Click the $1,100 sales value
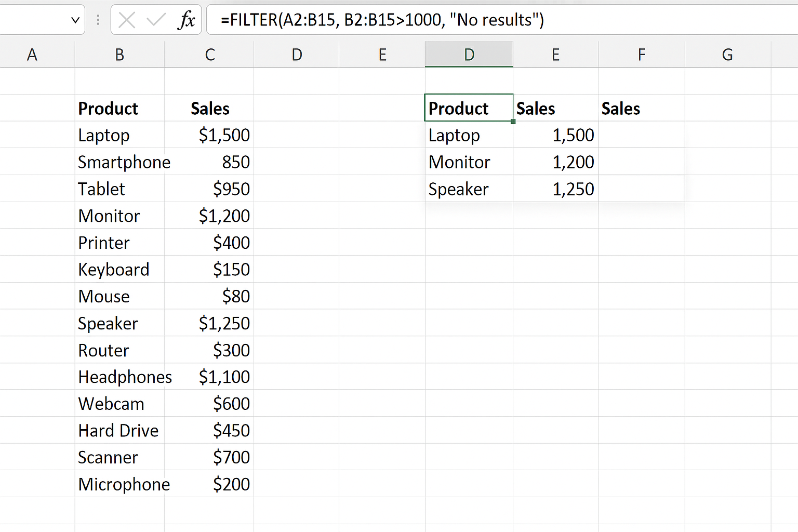The image size is (798, 532). point(224,377)
